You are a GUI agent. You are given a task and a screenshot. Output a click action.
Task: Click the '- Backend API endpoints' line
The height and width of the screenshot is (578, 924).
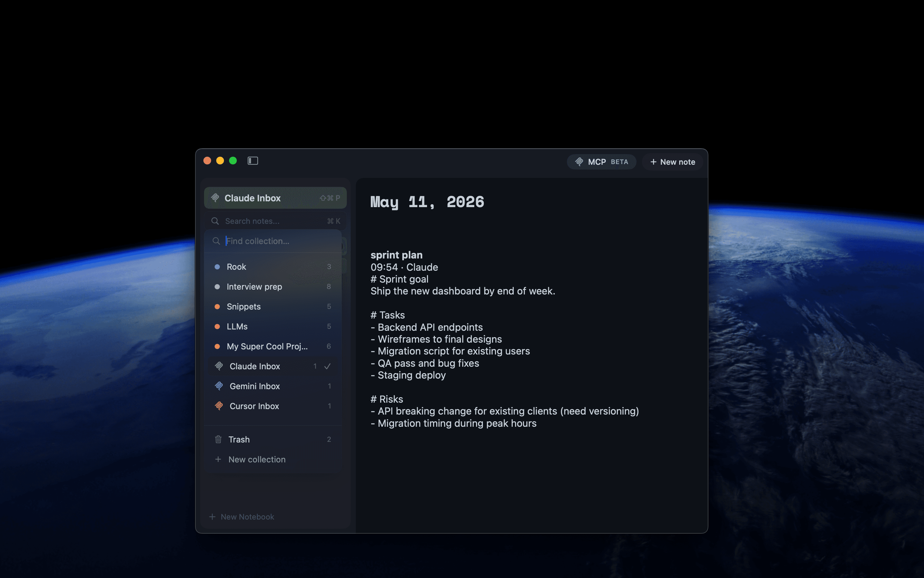[426, 327]
